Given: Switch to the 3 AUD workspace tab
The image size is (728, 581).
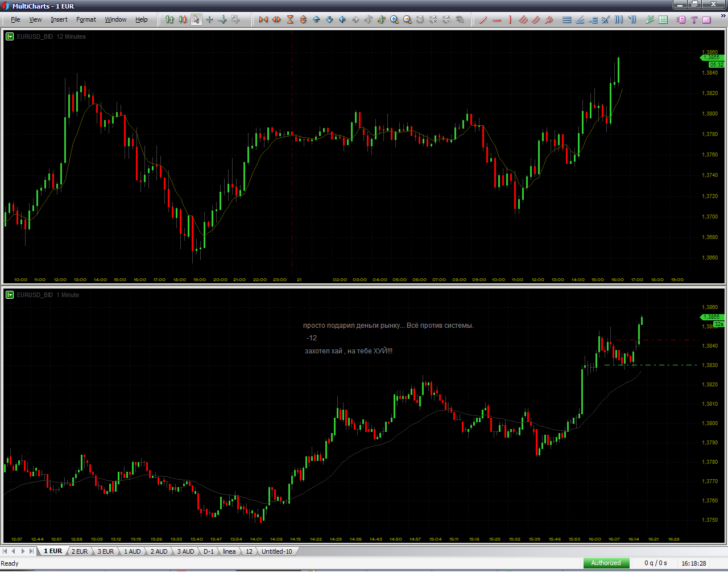Looking at the screenshot, I should (x=186, y=551).
